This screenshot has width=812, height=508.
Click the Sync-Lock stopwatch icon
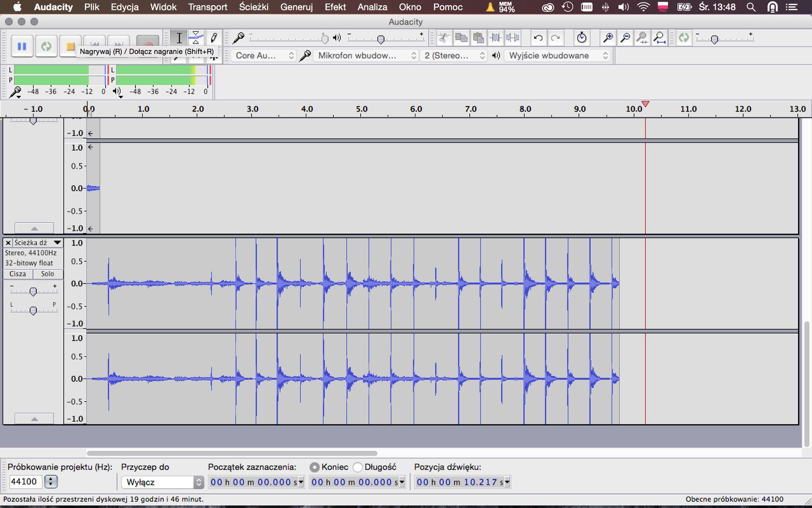pyautogui.click(x=582, y=38)
